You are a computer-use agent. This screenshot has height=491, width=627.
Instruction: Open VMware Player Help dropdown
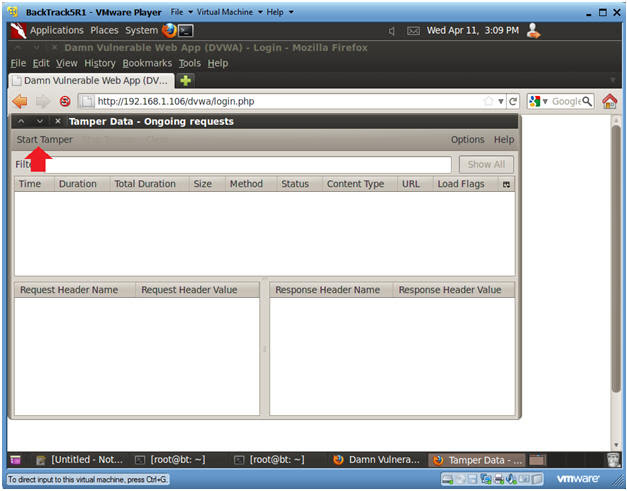click(280, 12)
